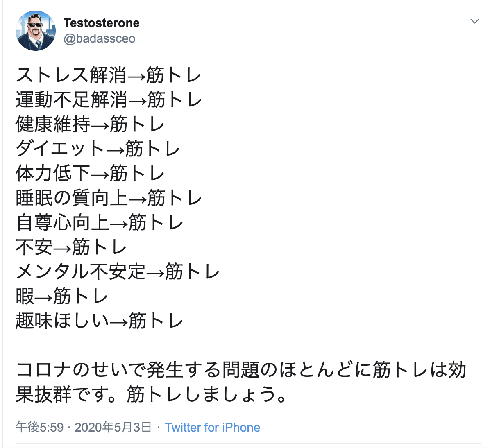
Task: Click the sentence starting with コロナのせいで
Action: pyautogui.click(x=241, y=370)
